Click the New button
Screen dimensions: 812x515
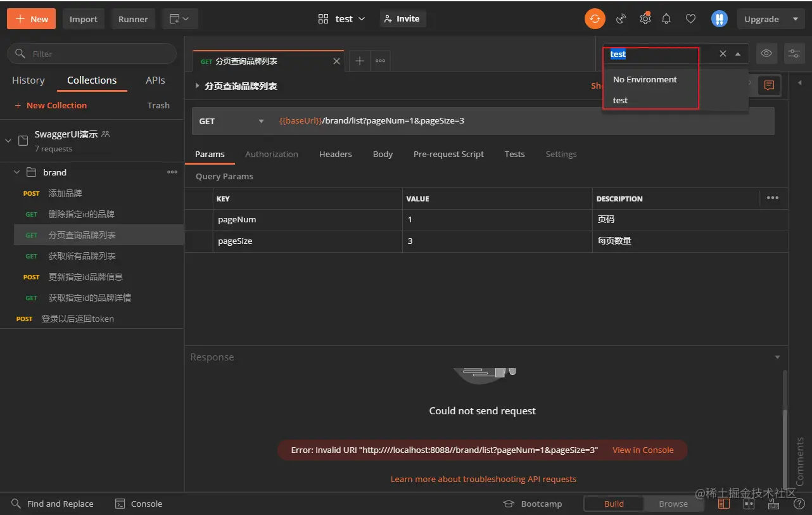(32, 19)
